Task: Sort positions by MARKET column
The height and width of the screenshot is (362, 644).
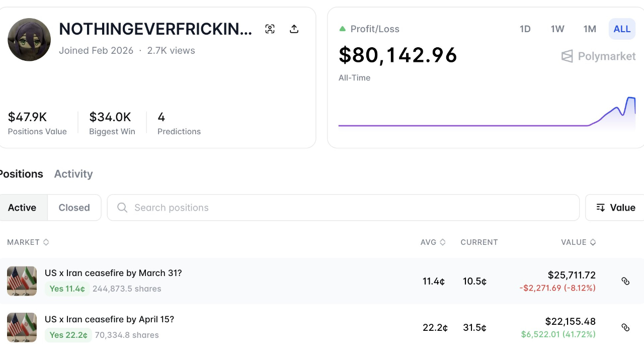Action: (x=28, y=242)
